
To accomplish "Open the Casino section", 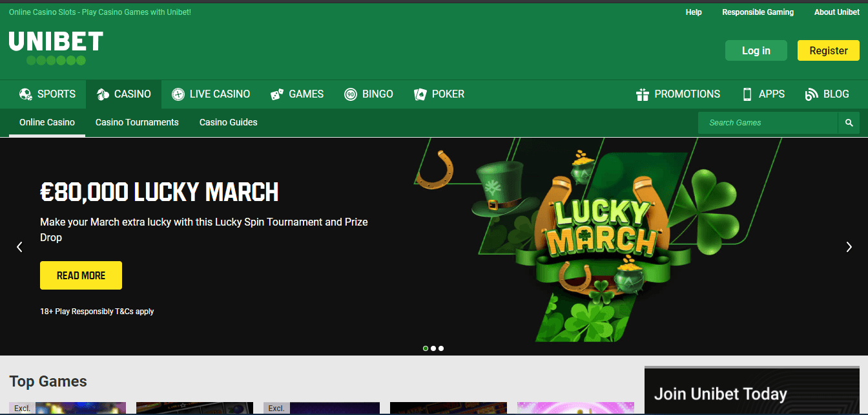I will coord(124,94).
